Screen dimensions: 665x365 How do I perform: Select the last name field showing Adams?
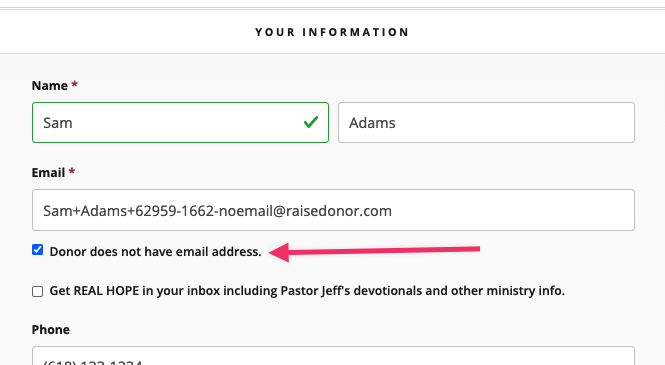(x=486, y=123)
